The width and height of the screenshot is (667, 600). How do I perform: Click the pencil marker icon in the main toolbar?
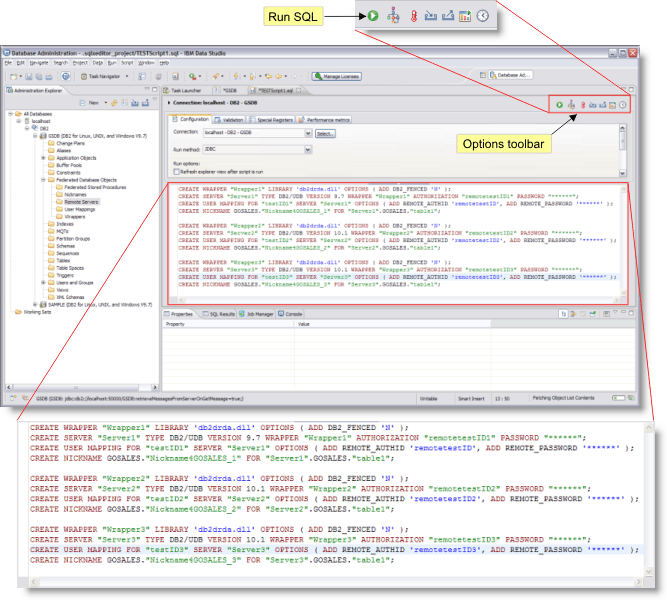point(216,77)
